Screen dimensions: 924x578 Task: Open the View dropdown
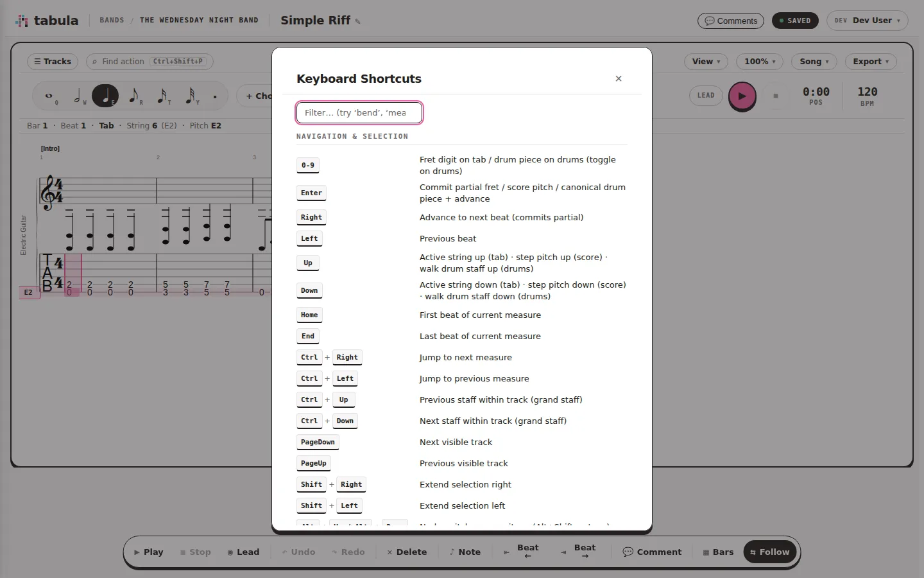(706, 62)
